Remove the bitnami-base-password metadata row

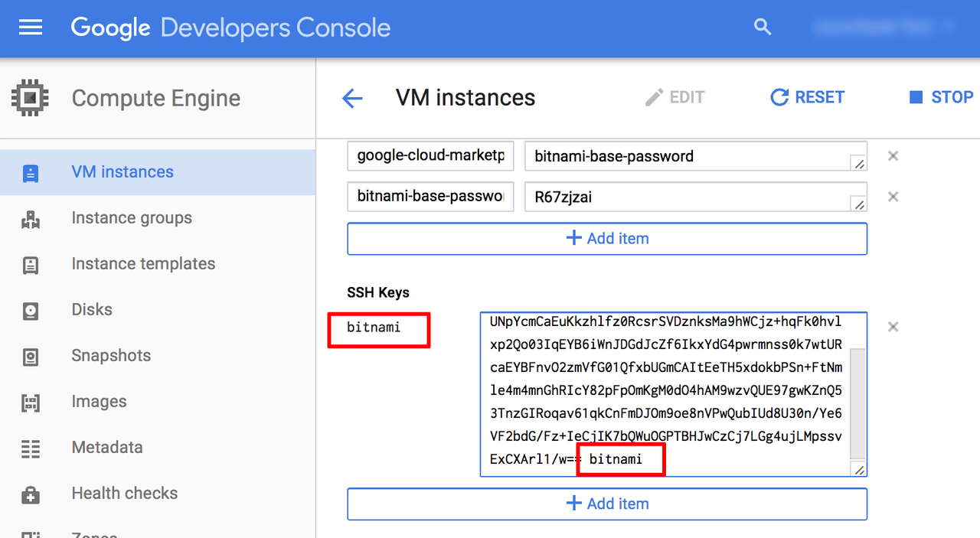tap(893, 156)
